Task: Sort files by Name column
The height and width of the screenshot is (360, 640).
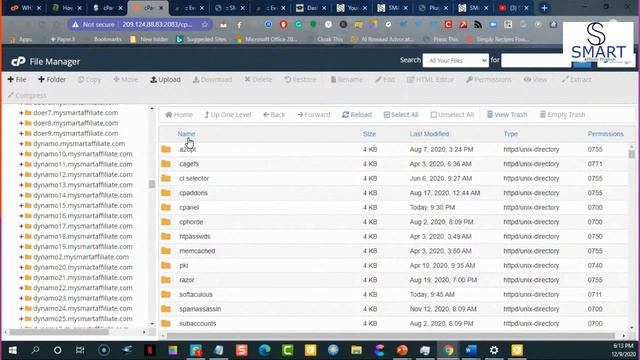Action: [186, 134]
